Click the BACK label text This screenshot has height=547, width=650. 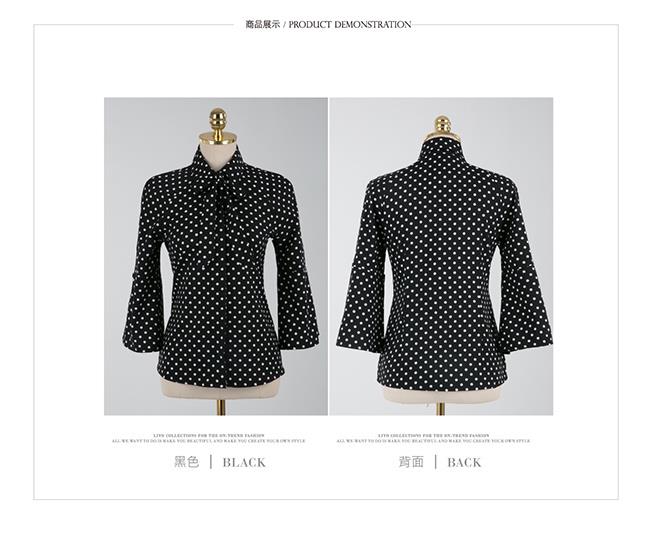point(464,462)
